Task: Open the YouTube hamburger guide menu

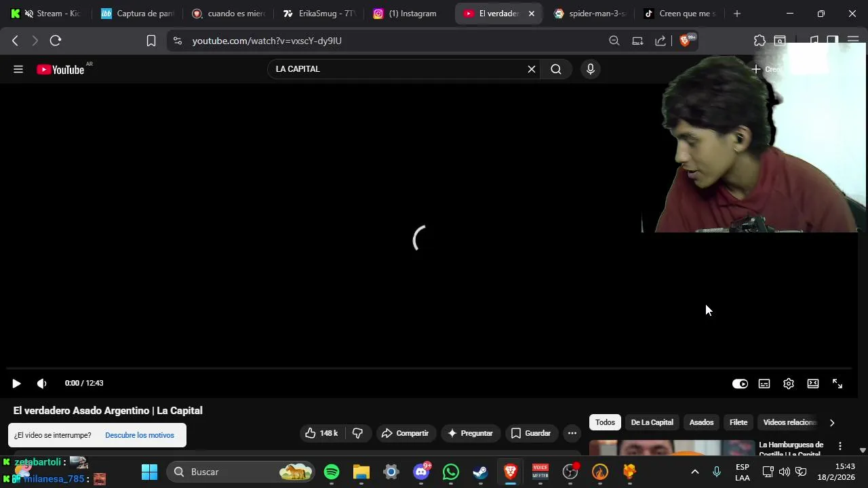Action: [18, 69]
